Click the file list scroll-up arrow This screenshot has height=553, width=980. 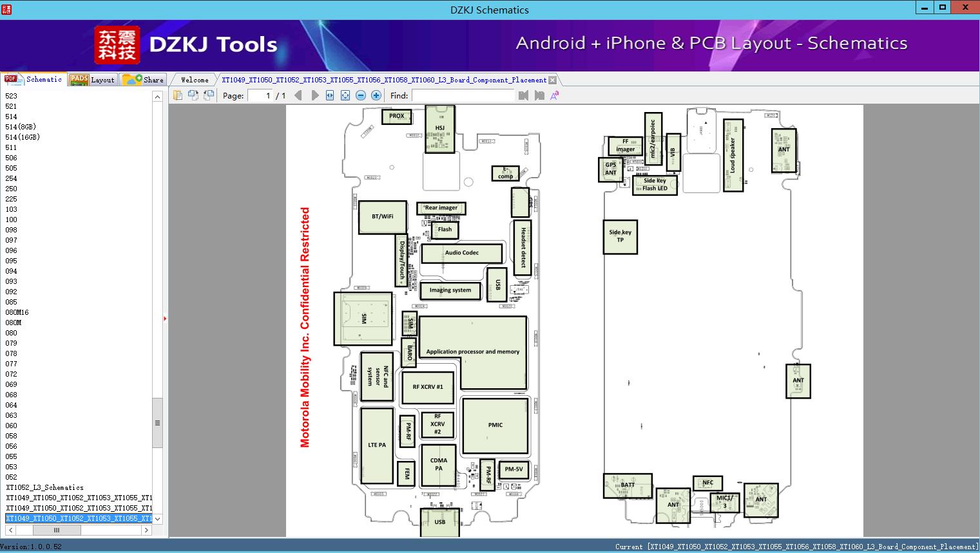[157, 97]
